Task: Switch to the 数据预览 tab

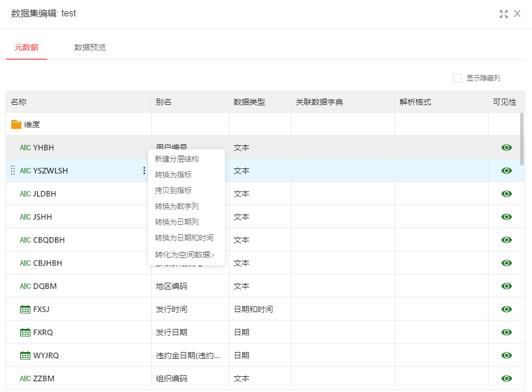Action: tap(90, 47)
